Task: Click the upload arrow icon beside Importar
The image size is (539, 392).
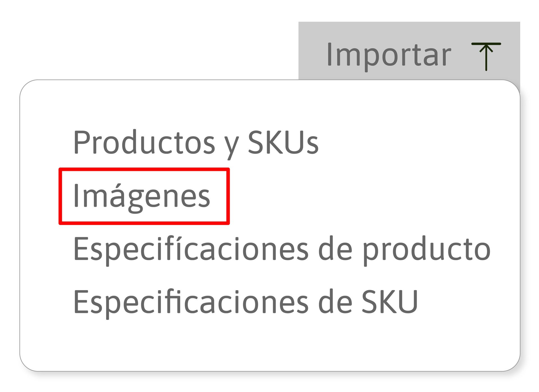Action: point(486,56)
